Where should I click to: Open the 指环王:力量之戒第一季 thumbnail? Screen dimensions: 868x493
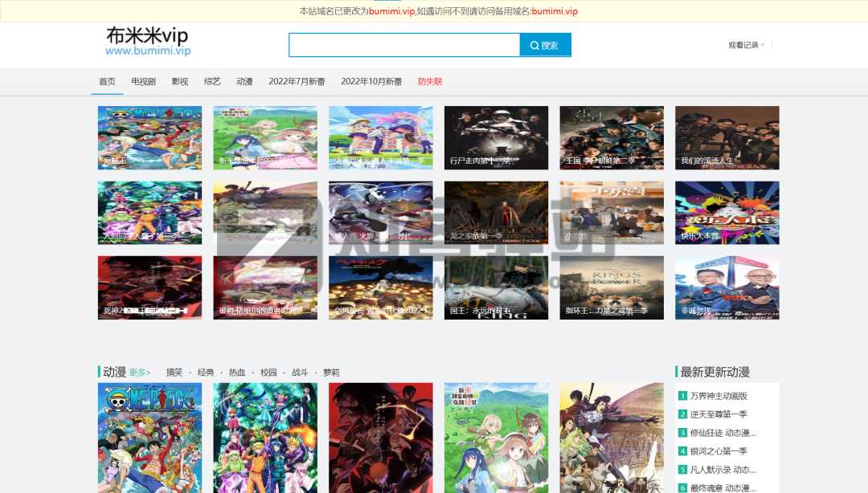pyautogui.click(x=611, y=287)
